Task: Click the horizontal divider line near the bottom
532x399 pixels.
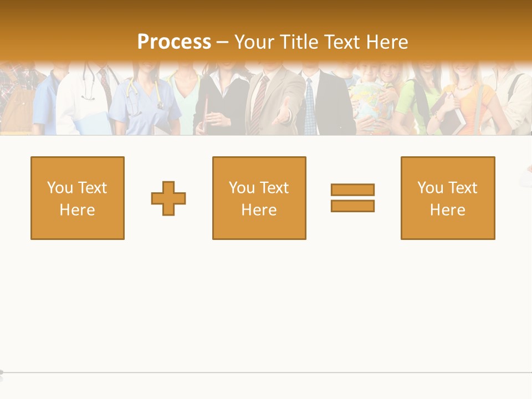Action: 266,372
